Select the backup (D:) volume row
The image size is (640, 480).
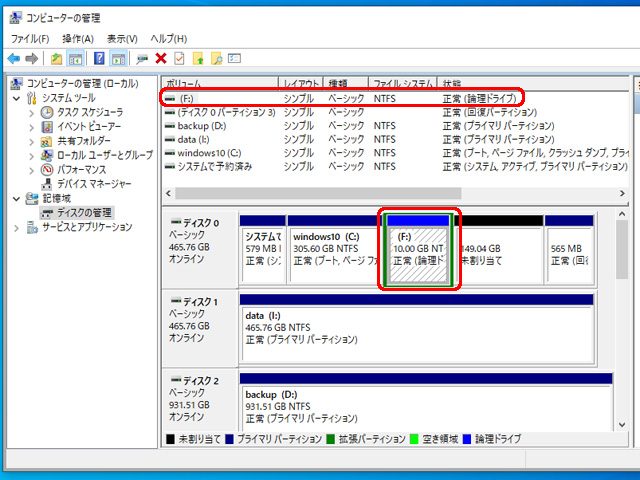(x=396, y=126)
